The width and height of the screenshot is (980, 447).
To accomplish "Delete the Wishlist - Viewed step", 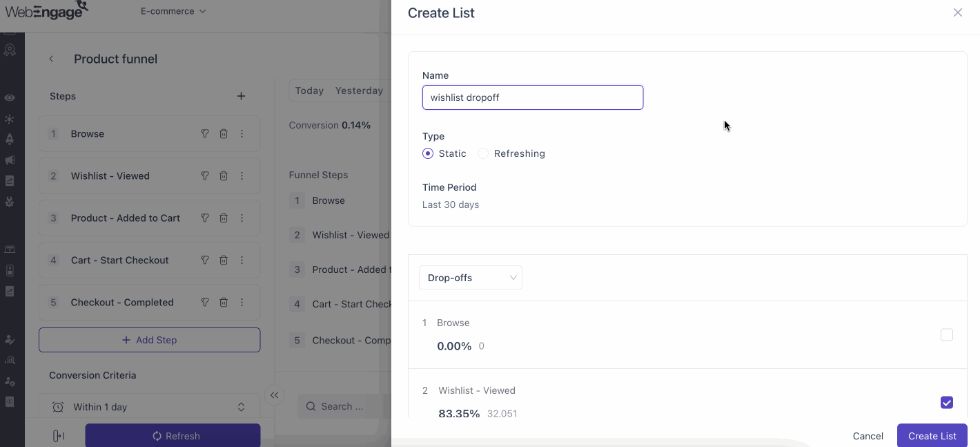I will [x=224, y=176].
